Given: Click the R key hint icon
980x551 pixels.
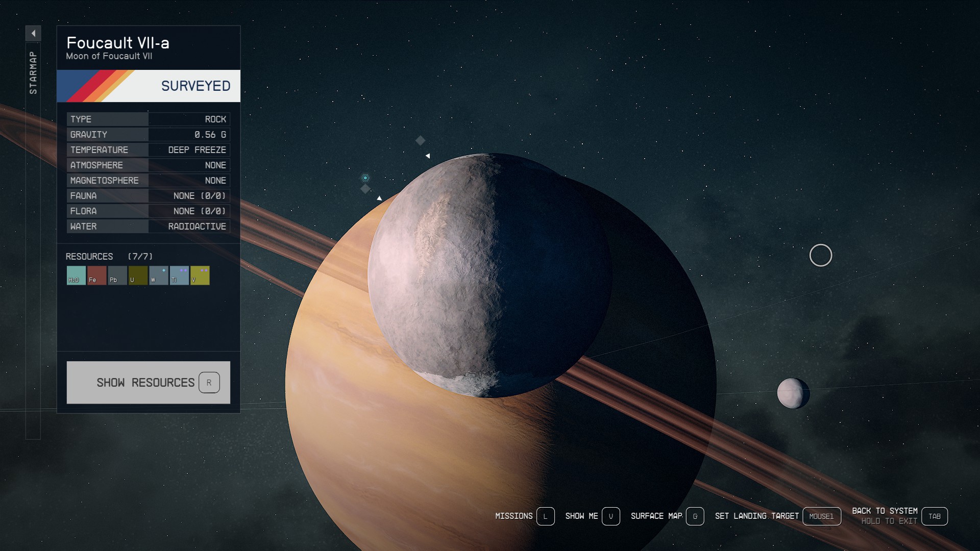Looking at the screenshot, I should point(209,383).
